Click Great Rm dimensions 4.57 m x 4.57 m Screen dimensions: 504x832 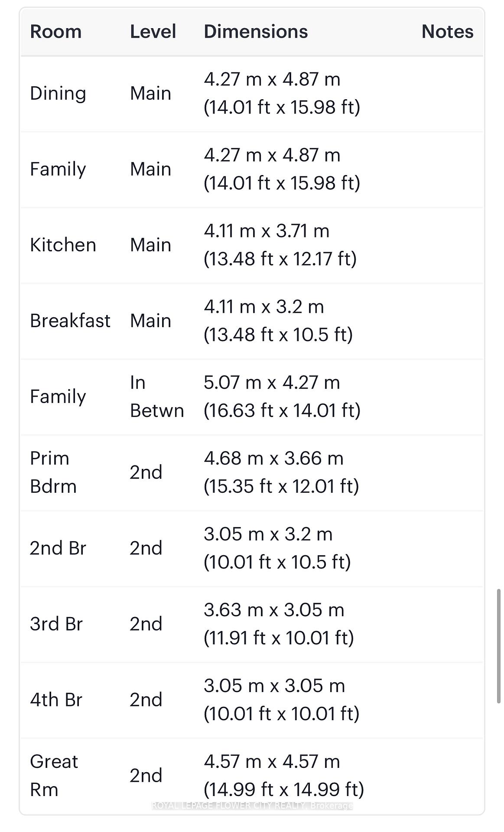pyautogui.click(x=272, y=762)
